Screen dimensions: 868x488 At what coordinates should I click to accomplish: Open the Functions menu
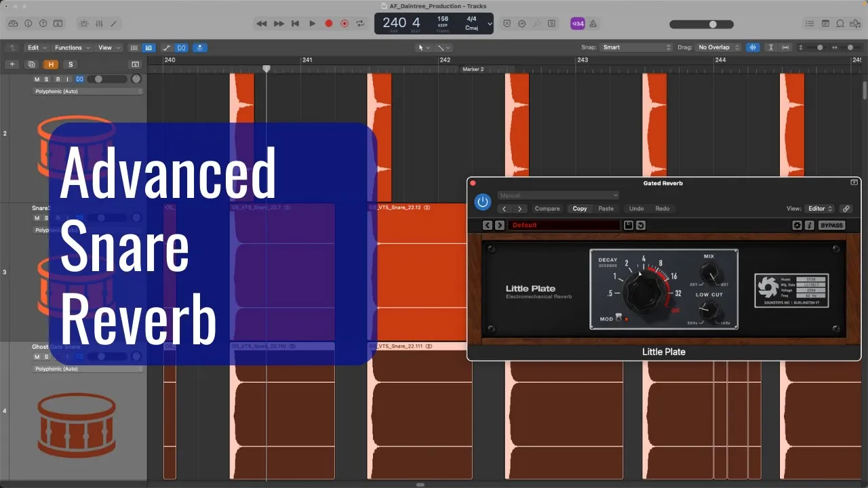pyautogui.click(x=71, y=47)
